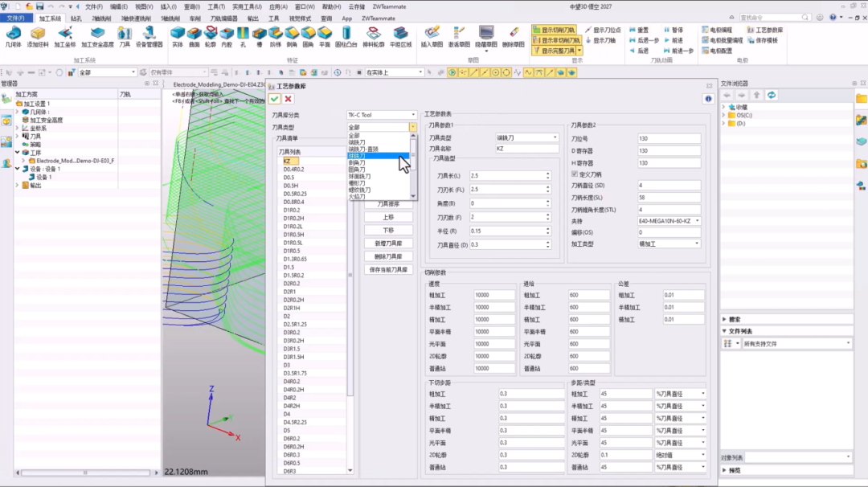The image size is (868, 487).
Task: Select the 圆角 fillet feature icon
Action: pos(309,36)
